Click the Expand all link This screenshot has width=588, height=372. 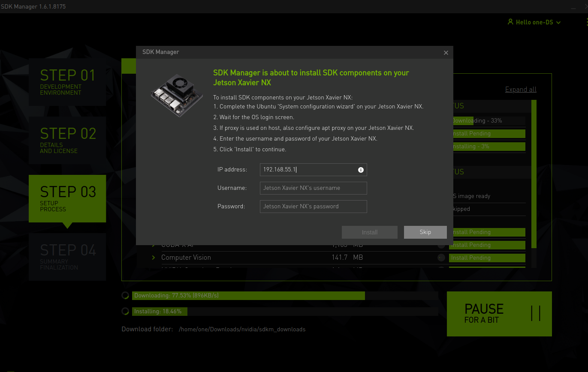point(521,90)
